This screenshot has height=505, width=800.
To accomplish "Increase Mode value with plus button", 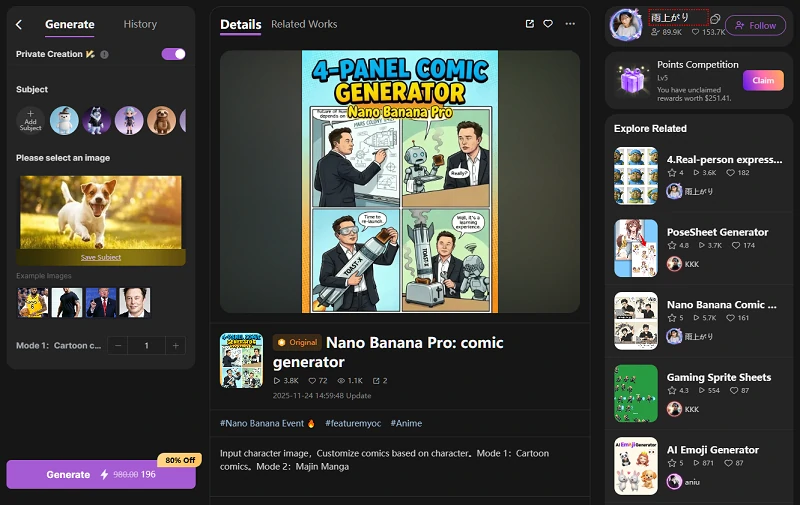I will point(176,345).
